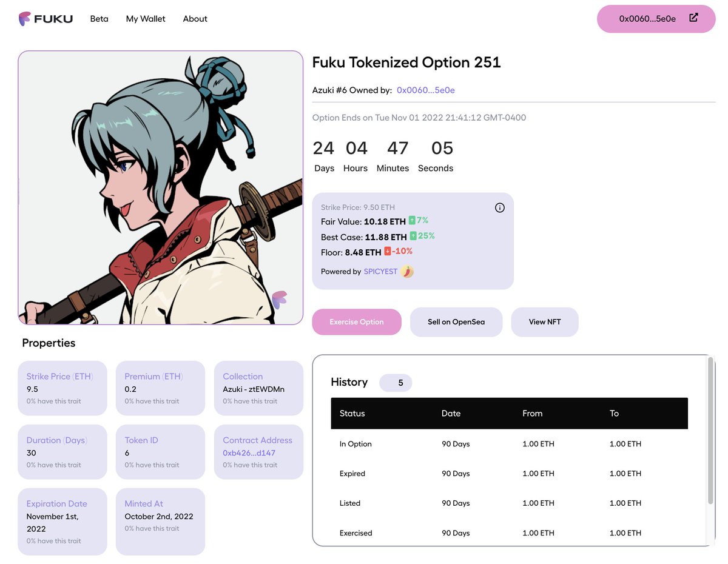728x564 pixels.
Task: Select the Listed history row
Action: [x=510, y=503]
